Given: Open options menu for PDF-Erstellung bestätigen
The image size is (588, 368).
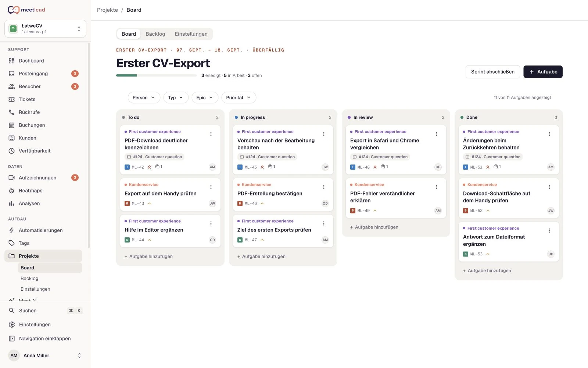Looking at the screenshot, I should click(x=324, y=187).
